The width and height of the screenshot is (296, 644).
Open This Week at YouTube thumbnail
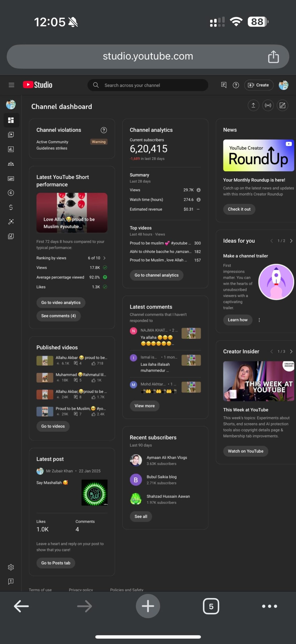pyautogui.click(x=259, y=381)
